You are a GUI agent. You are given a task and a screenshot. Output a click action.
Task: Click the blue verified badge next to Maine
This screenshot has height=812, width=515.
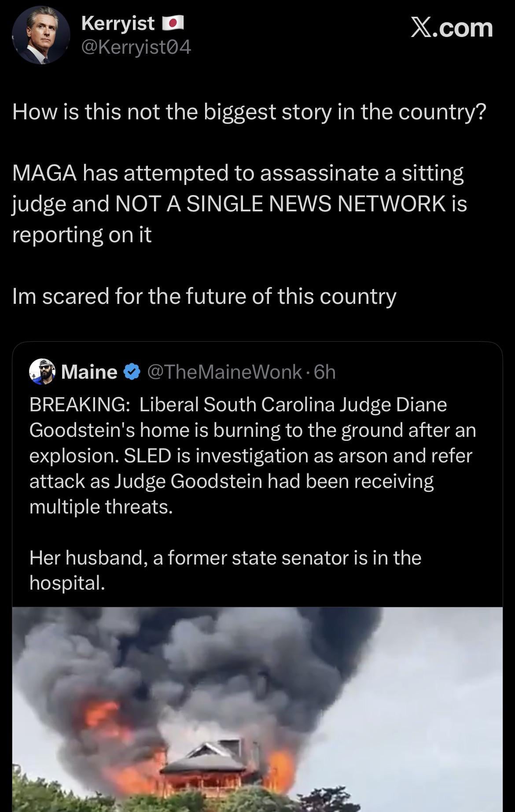pos(132,372)
